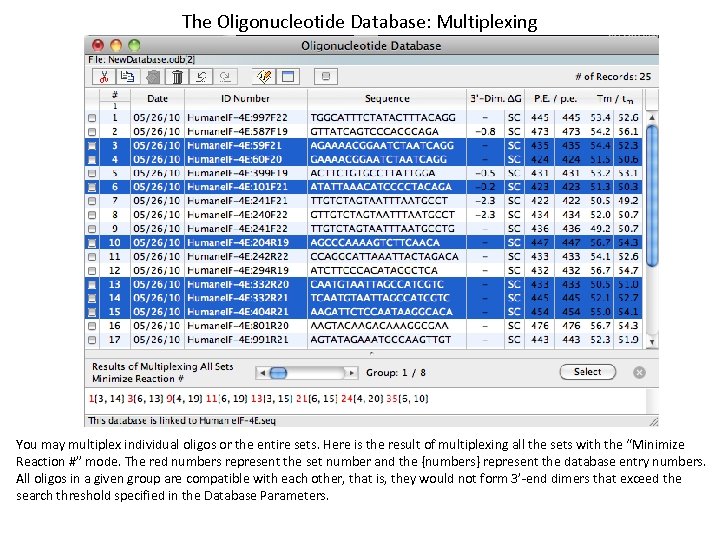Select sequence GTTATCAGTCCCACCCAGA

(x=374, y=132)
